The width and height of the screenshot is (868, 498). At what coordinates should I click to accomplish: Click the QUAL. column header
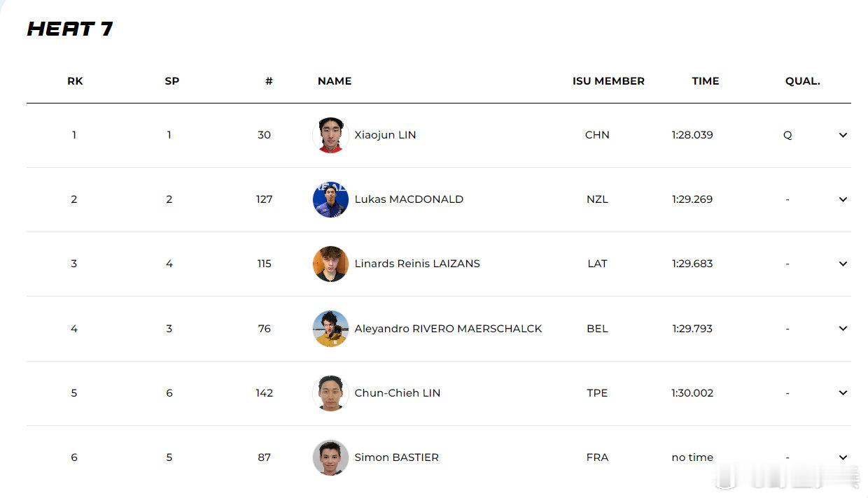point(802,81)
